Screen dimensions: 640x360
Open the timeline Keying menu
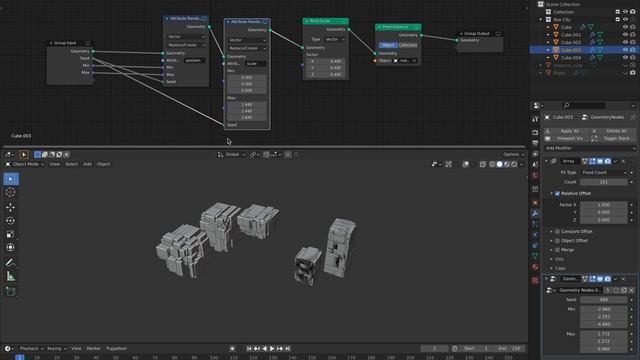point(56,349)
